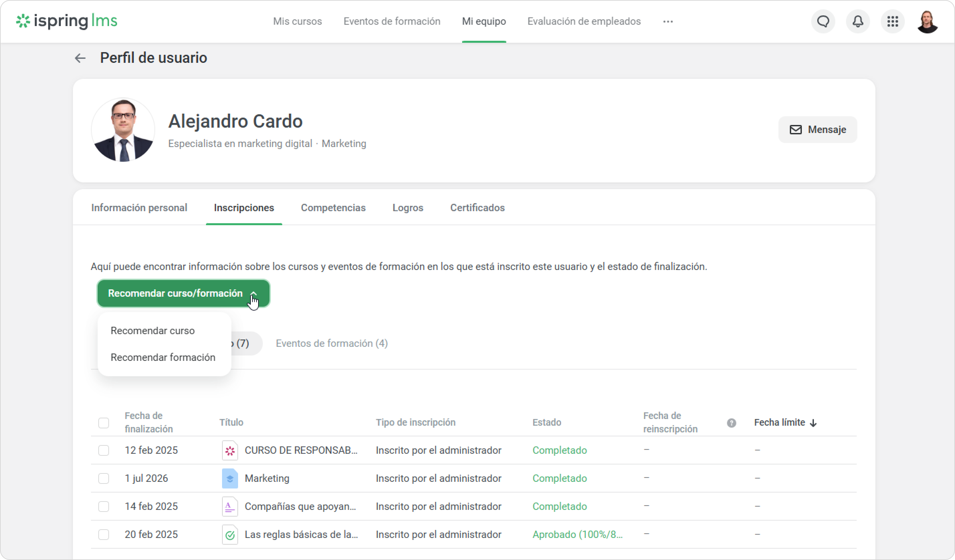This screenshot has width=955, height=560.
Task: Choose Recomendar formación from the menu
Action: 163,357
